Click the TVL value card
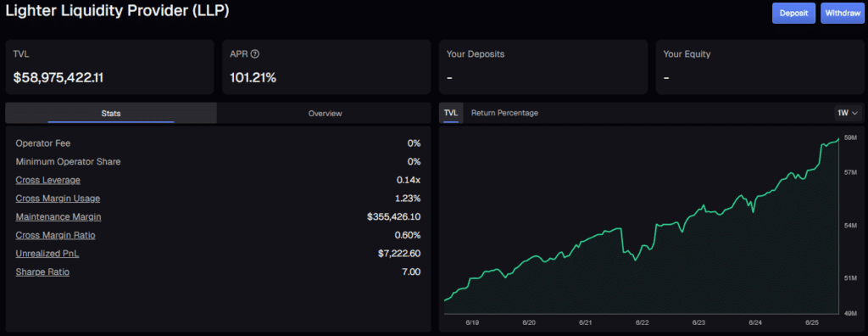The height and width of the screenshot is (336, 868). click(x=109, y=67)
